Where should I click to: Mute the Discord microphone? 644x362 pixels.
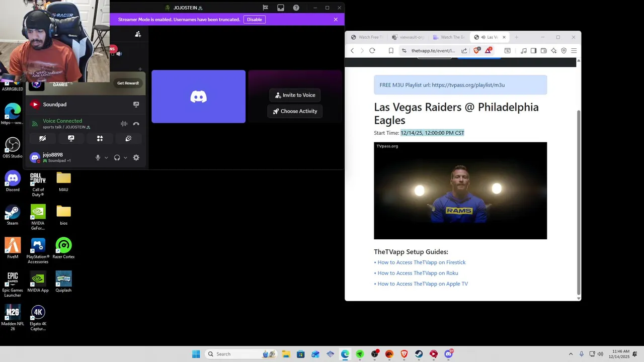98,157
